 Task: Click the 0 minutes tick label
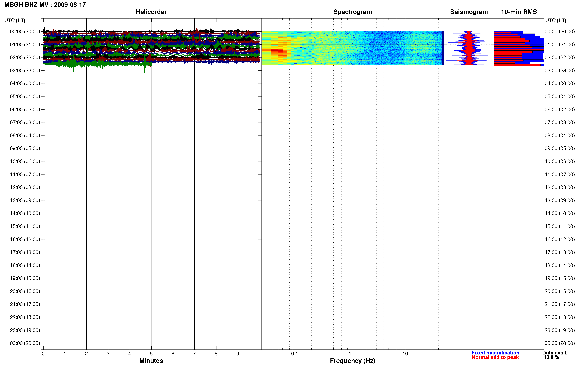coord(43,354)
